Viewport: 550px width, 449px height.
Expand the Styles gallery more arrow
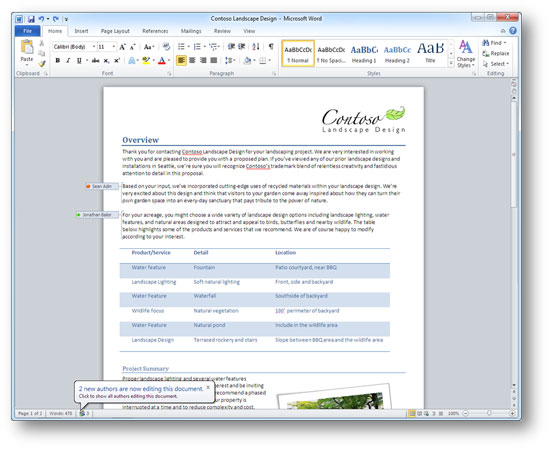pos(451,63)
